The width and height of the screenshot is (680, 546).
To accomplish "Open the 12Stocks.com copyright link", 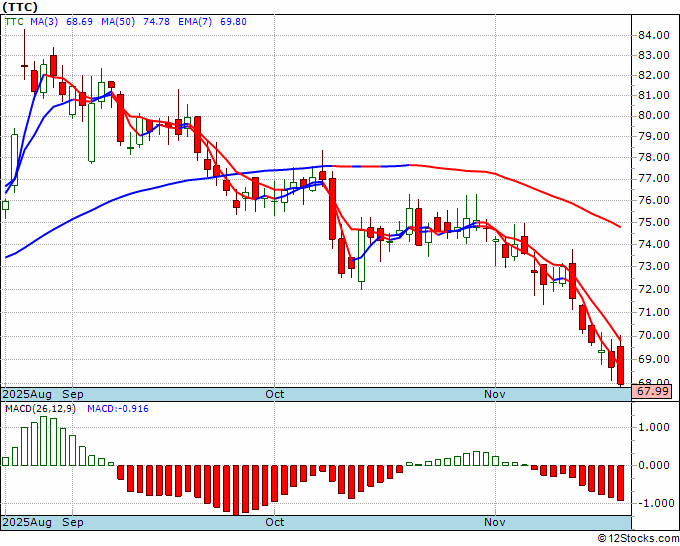I will click(x=639, y=539).
